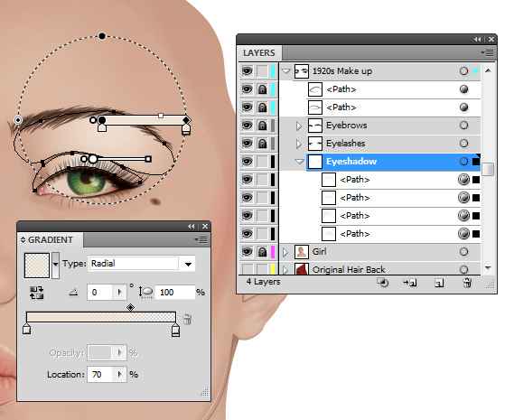Open the Layers panel options menu

(487, 52)
